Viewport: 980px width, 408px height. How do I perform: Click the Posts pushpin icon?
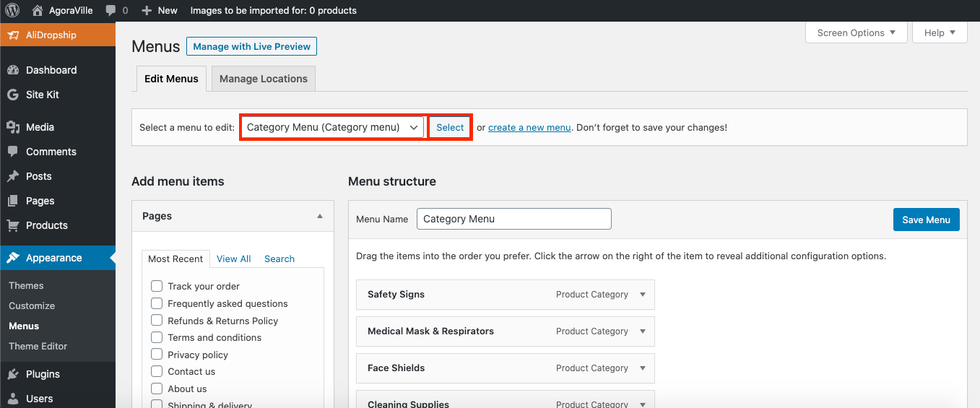[13, 176]
